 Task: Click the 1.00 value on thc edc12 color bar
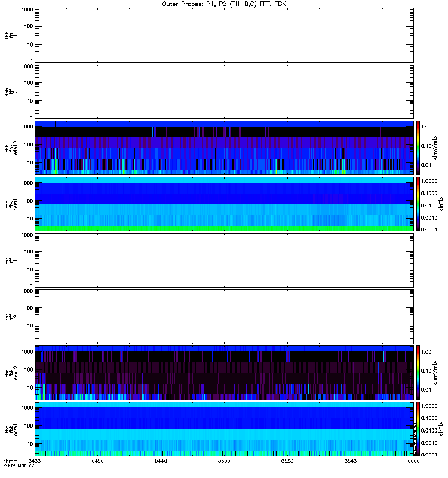pos(426,352)
